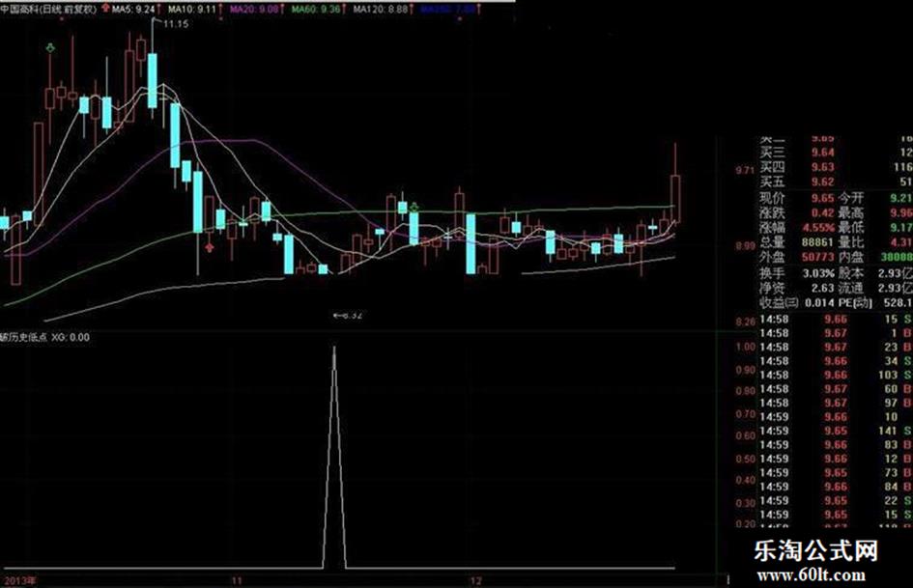Image resolution: width=913 pixels, height=588 pixels.
Task: Click the 14:58 tick row with volume 97
Action: pos(836,403)
